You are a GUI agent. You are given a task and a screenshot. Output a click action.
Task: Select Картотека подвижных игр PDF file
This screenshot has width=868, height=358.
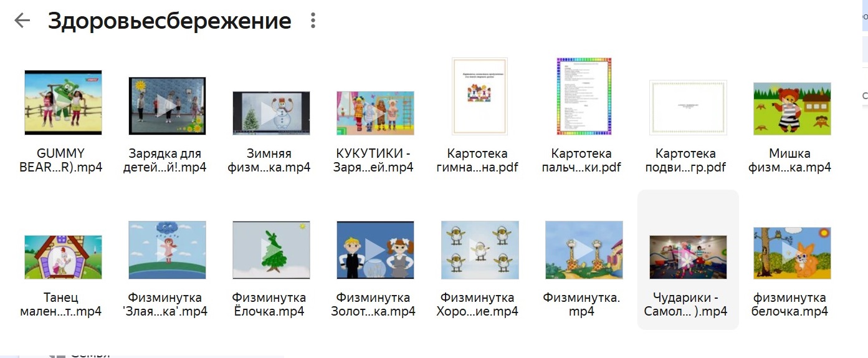[x=687, y=107]
